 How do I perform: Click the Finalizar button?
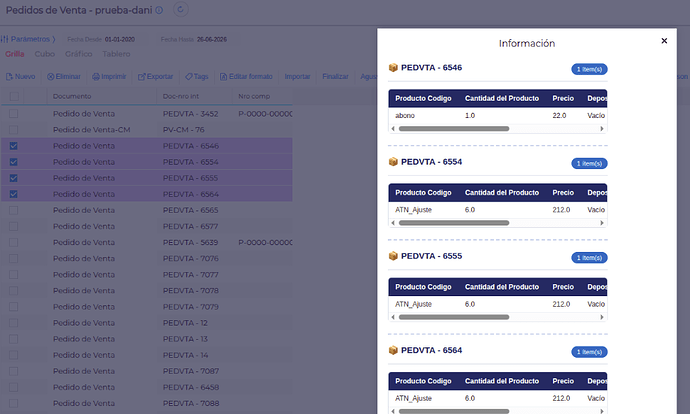[x=335, y=77]
